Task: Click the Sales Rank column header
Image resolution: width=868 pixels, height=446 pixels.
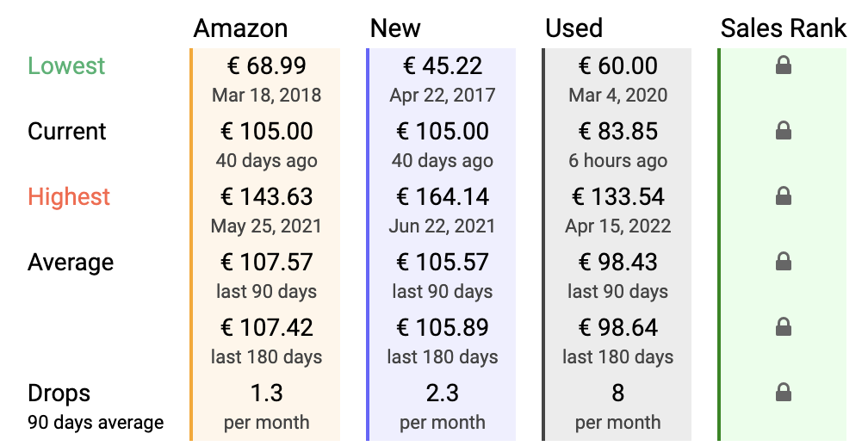Action: pyautogui.click(x=783, y=28)
